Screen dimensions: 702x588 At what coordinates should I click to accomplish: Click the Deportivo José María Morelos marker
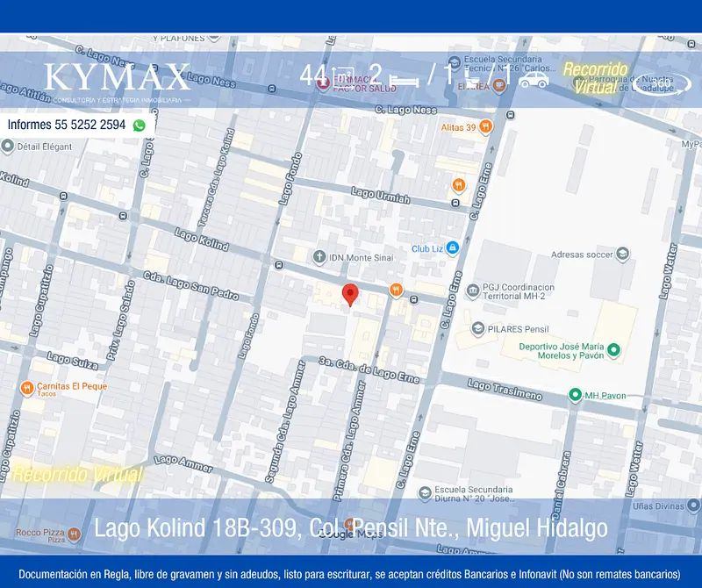pos(613,350)
